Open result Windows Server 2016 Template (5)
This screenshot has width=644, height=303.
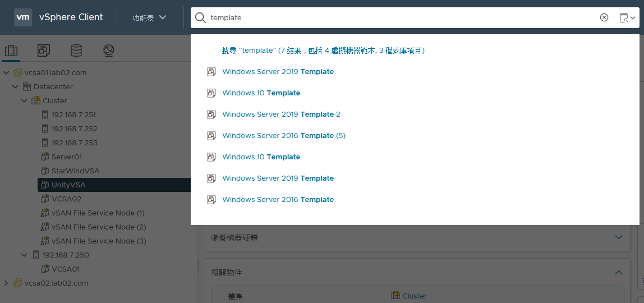tap(284, 135)
